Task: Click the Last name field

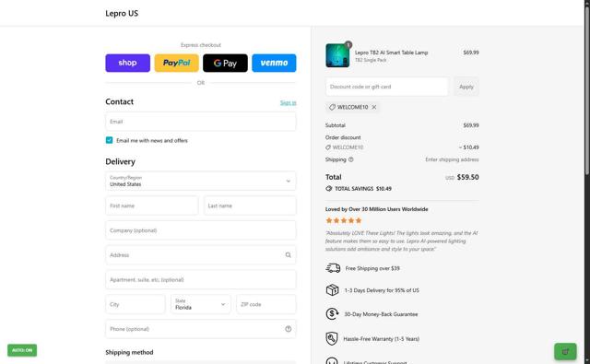Action: [x=250, y=205]
